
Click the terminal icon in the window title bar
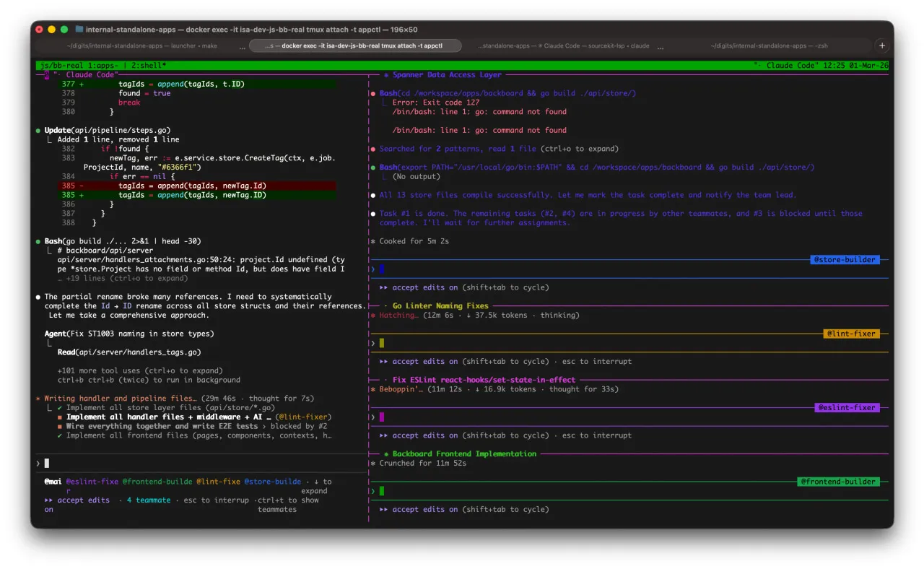click(x=79, y=30)
